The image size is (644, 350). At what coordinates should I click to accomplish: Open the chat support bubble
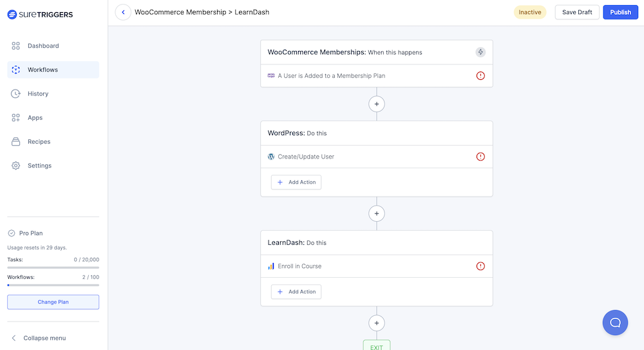pos(615,322)
